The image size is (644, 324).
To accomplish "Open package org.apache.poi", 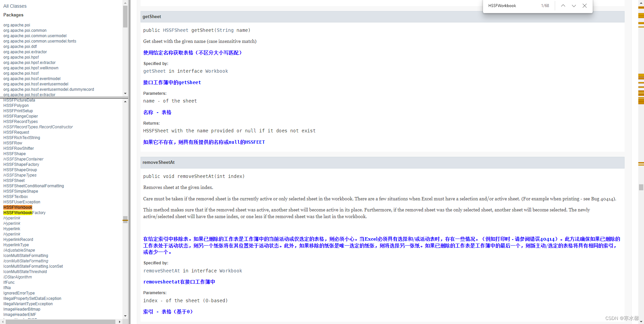I will click(17, 25).
